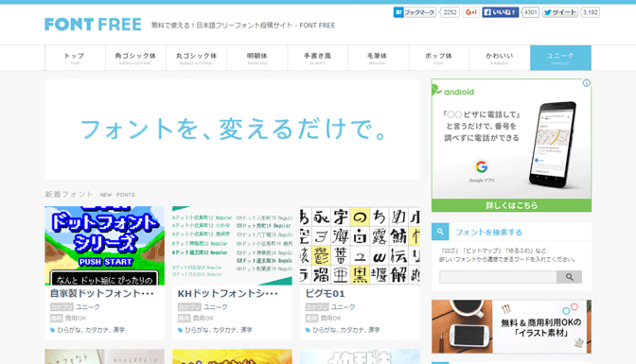Open the 丸ゴシック体 category tab

click(196, 58)
